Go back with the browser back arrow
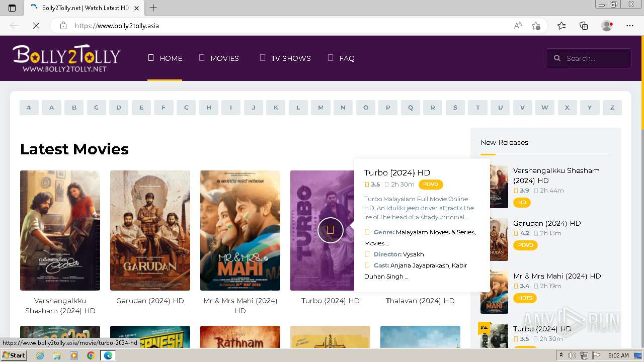644x362 pixels. click(x=14, y=26)
